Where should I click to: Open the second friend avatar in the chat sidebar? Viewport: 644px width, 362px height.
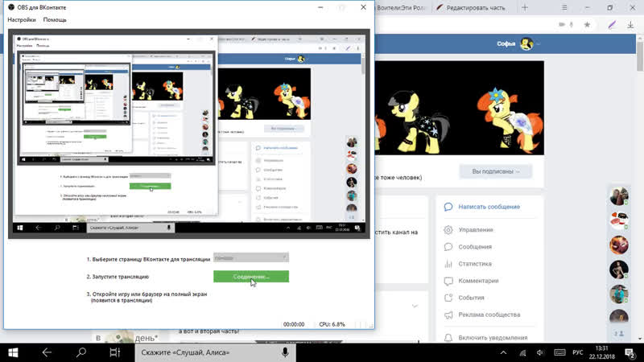(x=619, y=220)
